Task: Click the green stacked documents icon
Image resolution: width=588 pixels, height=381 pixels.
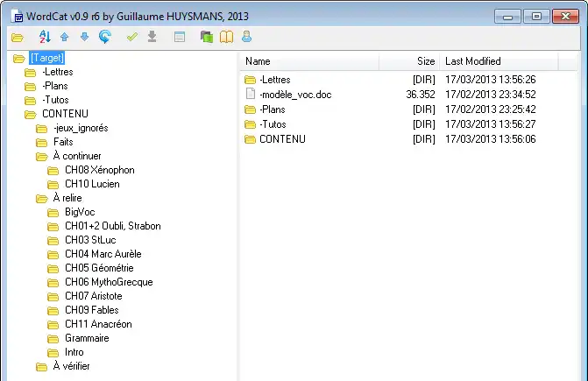Action: pos(207,37)
